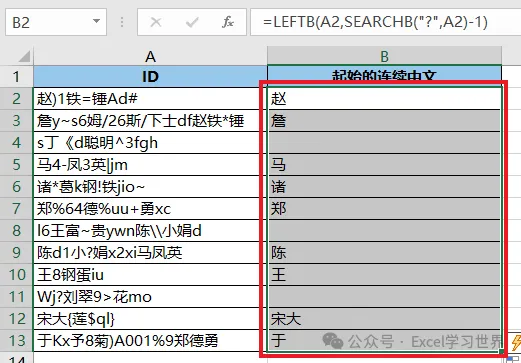
Task: Select row 5 header
Action: 17,165
